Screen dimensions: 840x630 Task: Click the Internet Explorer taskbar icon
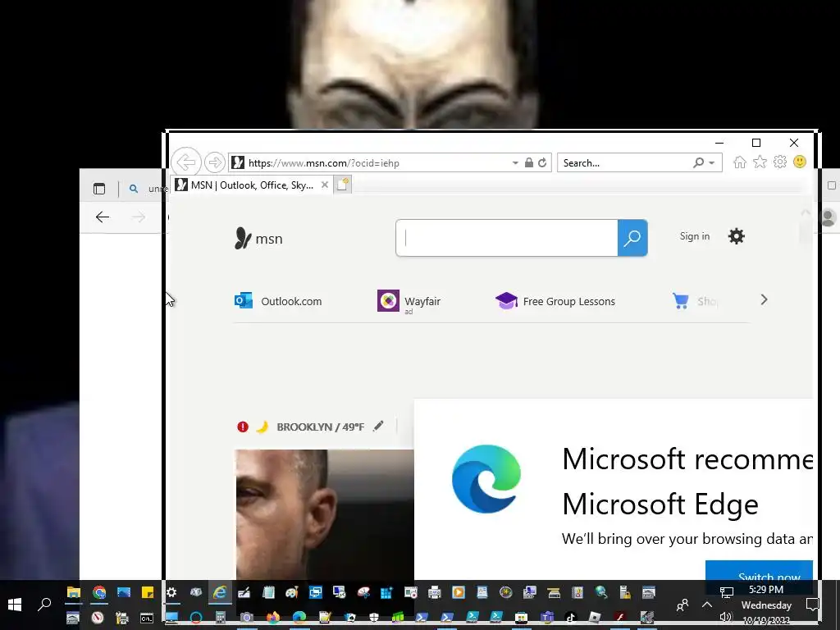tap(220, 592)
